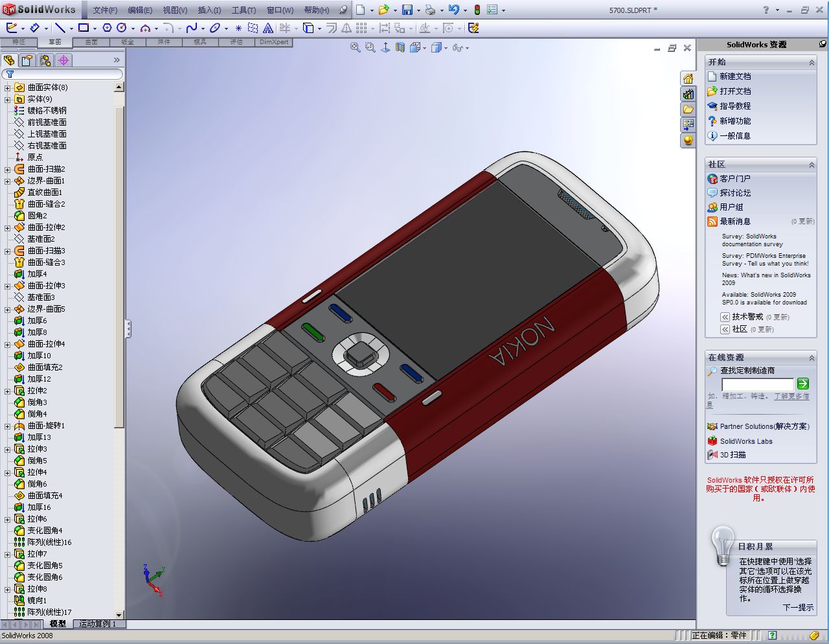
Task: Click the 下一提示 next tip link
Action: coord(798,608)
